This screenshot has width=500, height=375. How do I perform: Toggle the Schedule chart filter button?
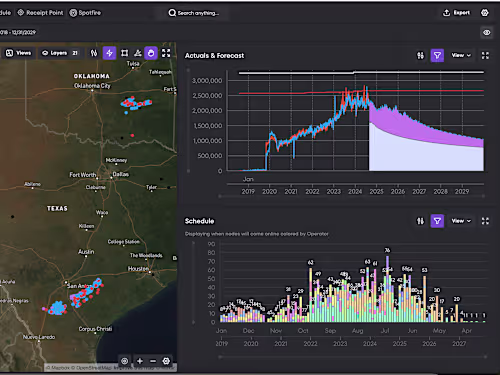click(x=437, y=221)
